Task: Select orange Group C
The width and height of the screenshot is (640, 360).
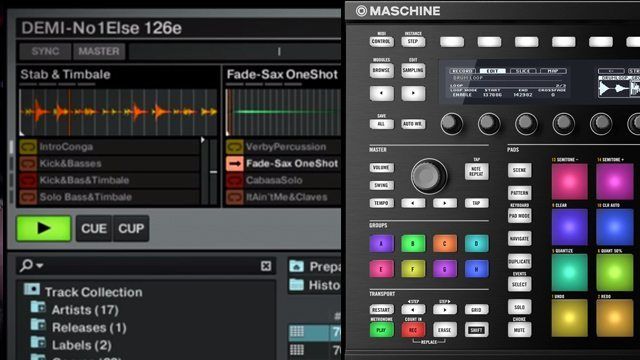Action: tap(444, 244)
